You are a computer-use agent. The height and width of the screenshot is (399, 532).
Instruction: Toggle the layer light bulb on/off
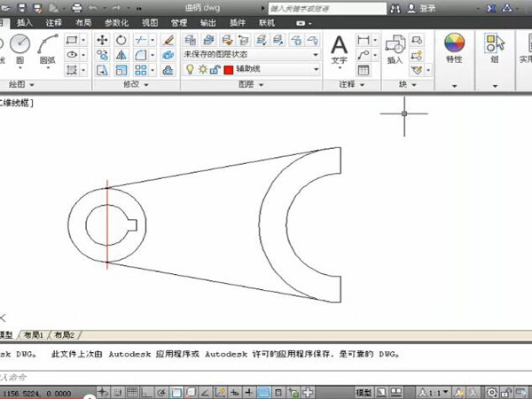tap(190, 68)
